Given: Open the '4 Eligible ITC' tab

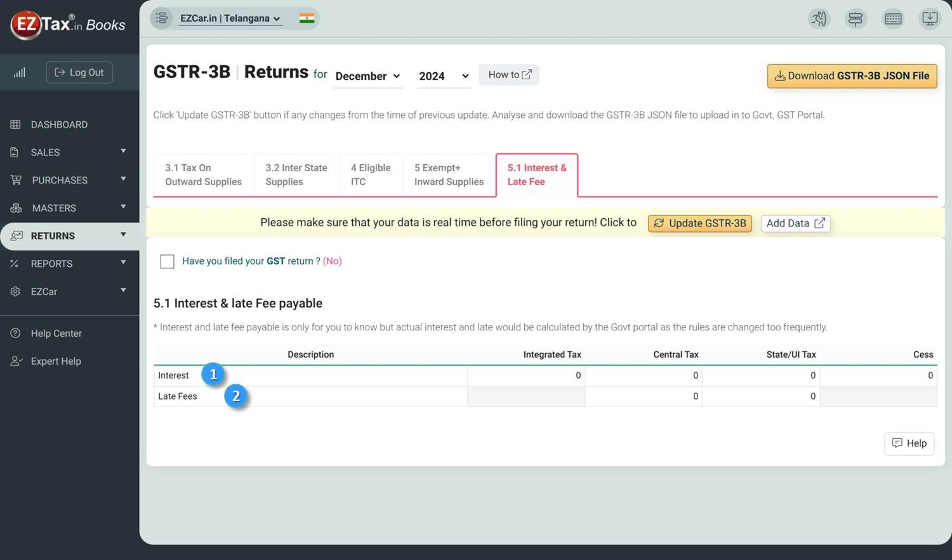Looking at the screenshot, I should coord(371,174).
